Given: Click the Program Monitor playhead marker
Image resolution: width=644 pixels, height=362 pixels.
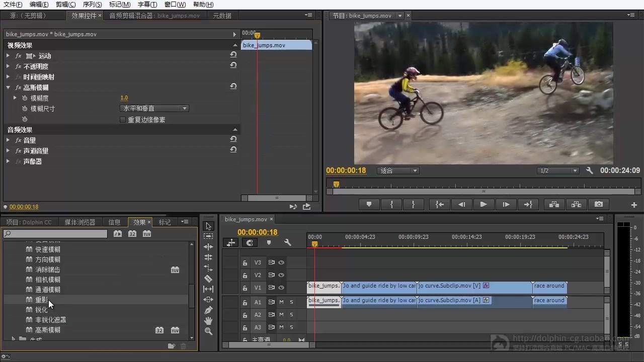Looking at the screenshot, I should (x=336, y=185).
